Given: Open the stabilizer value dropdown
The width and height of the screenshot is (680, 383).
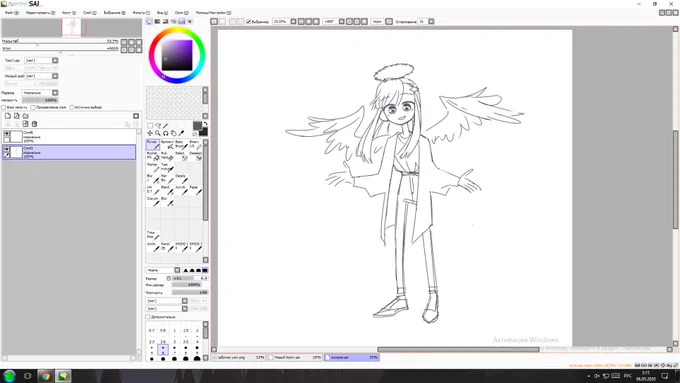Looking at the screenshot, I should tap(431, 21).
